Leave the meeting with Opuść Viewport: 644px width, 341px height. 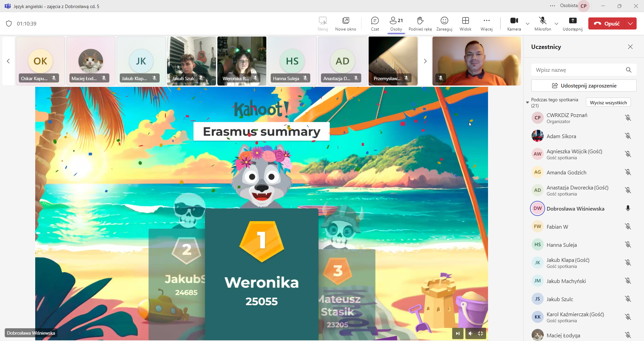pyautogui.click(x=607, y=23)
